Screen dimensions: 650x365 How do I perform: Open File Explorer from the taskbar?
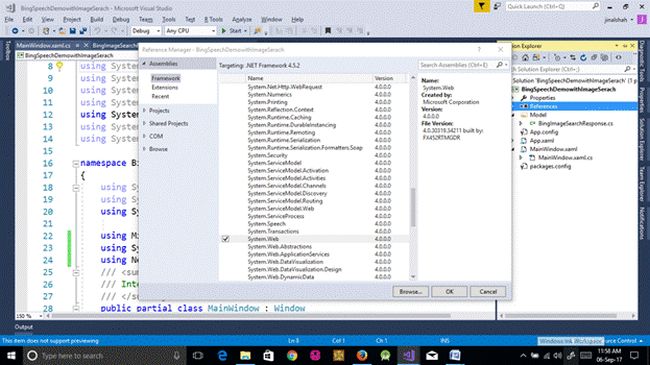click(245, 355)
